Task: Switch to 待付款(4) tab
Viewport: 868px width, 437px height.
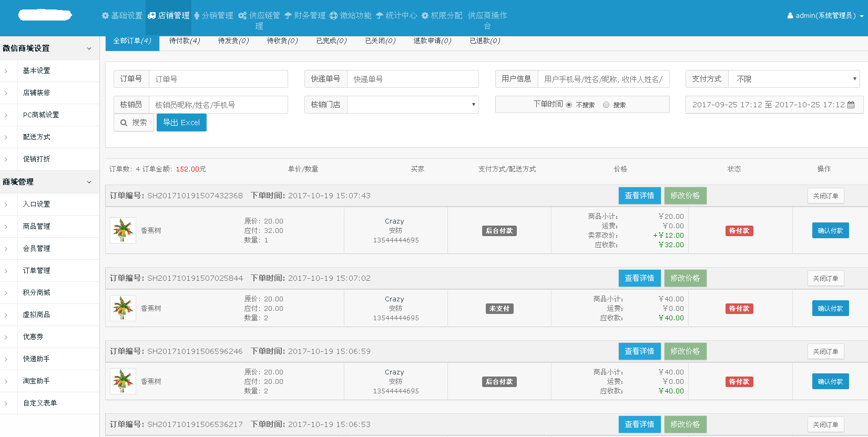Action: (185, 41)
